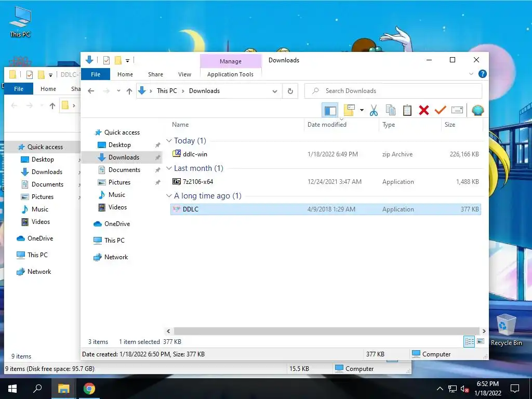Collapse the Today (1) group
Screen dimensions: 532x399
(169, 140)
